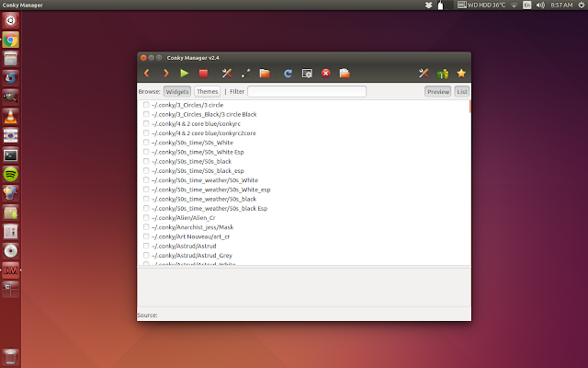
Task: Open Conky Manager CM launcher icon
Action: [10, 270]
